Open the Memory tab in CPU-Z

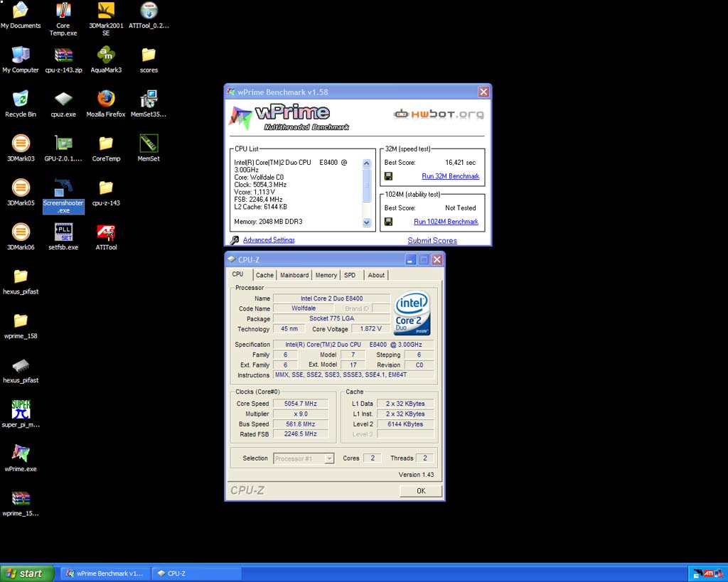[x=326, y=275]
